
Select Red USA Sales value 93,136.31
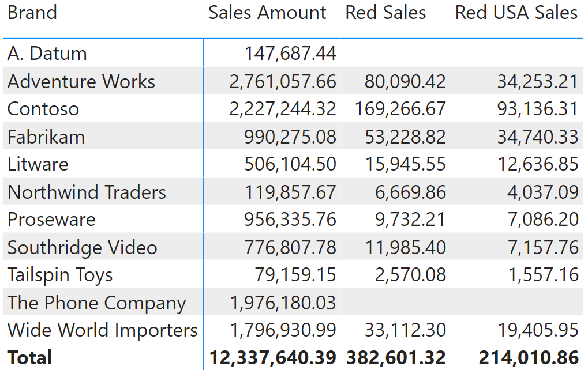click(x=538, y=109)
